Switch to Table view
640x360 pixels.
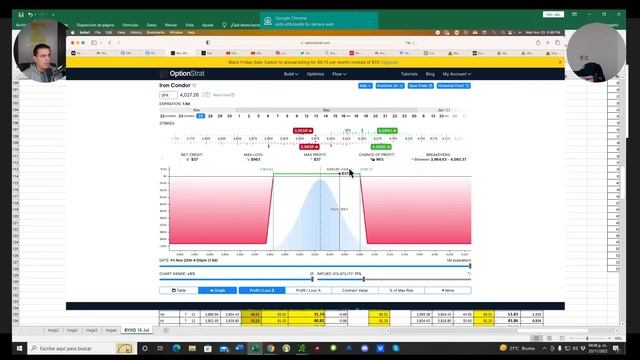tap(179, 290)
